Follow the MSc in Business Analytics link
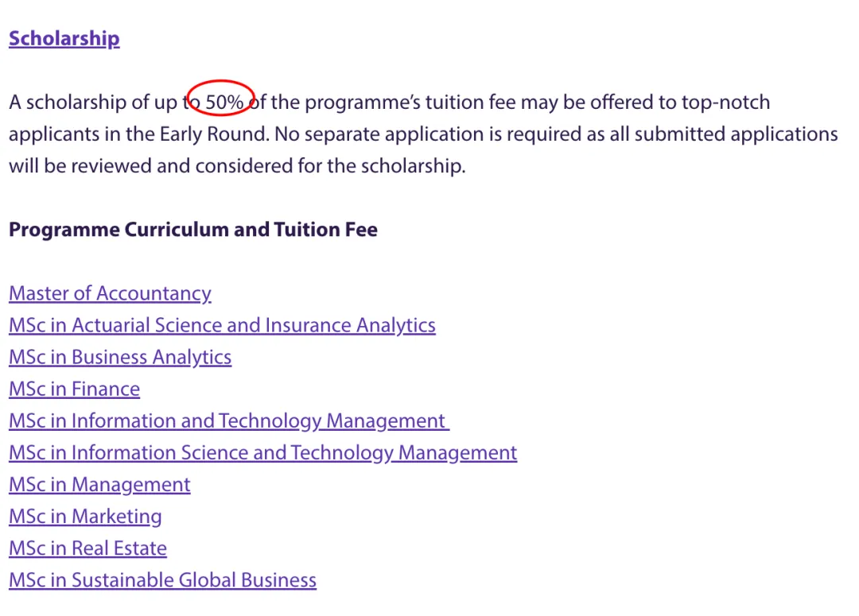The image size is (859, 616). 120,357
